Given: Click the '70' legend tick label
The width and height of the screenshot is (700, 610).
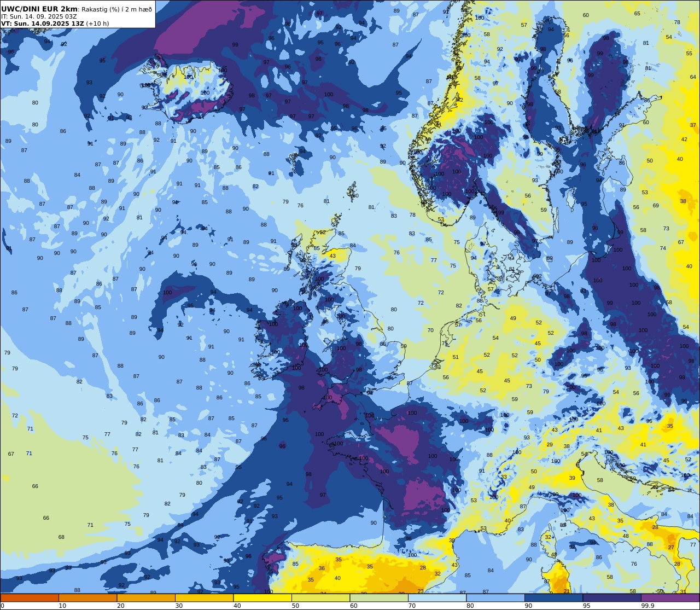Looking at the screenshot, I should pyautogui.click(x=412, y=606).
